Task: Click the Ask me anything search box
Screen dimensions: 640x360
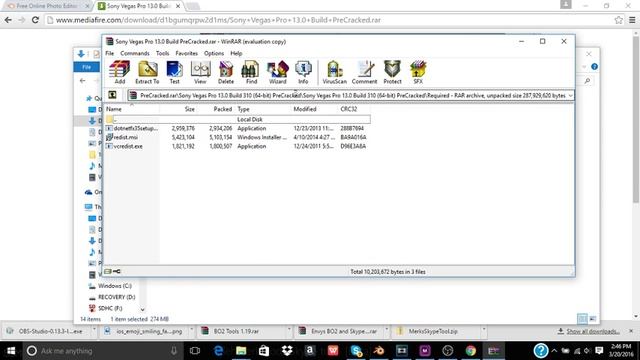Action: pos(102,351)
